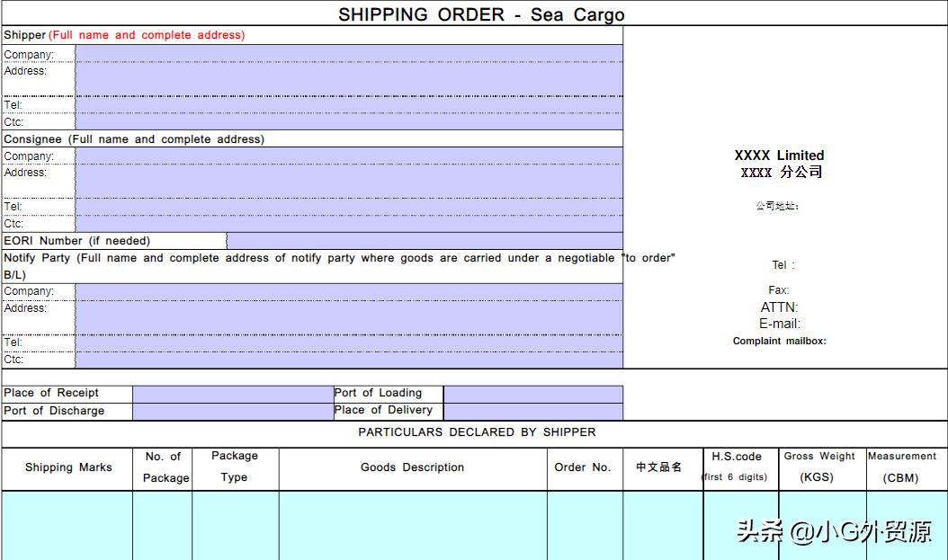Select the 'Shipper' section heading text
The height and width of the screenshot is (560, 948).
[x=25, y=35]
